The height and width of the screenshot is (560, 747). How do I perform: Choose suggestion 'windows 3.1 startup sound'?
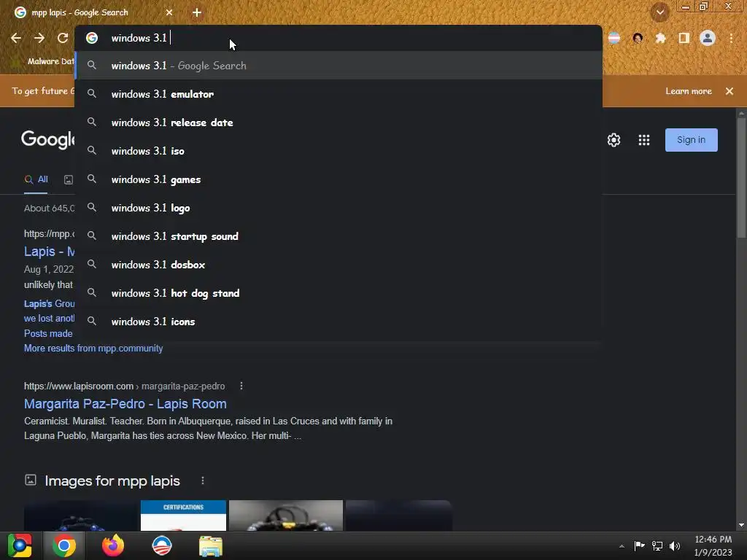[338, 236]
